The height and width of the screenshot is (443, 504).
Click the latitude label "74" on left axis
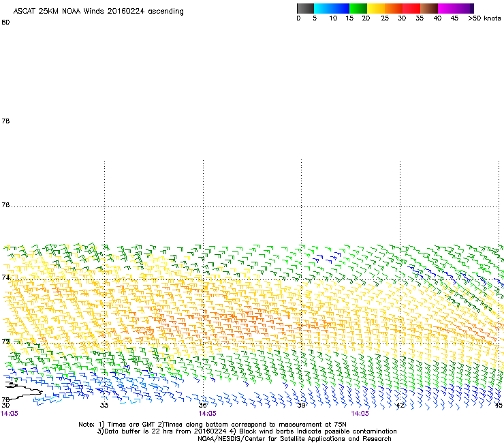pos(5,277)
